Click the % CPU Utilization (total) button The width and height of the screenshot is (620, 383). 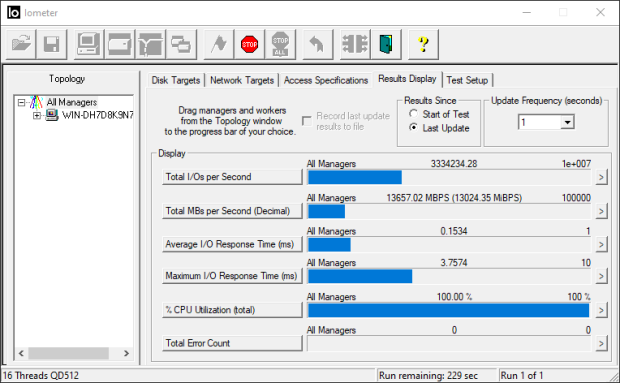coord(232,310)
